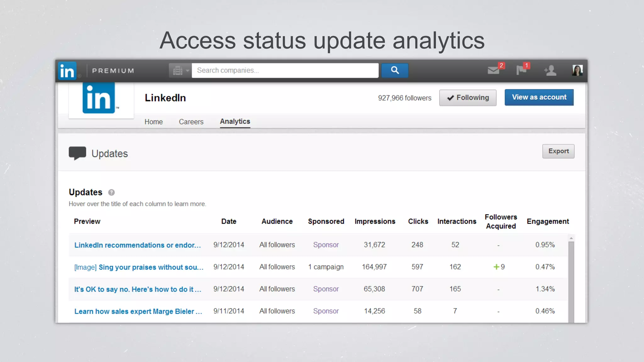Click the 14,256 impressions value

[x=374, y=311]
